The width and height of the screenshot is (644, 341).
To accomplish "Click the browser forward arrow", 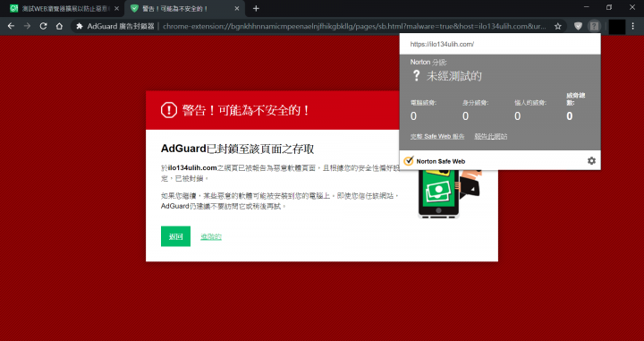I will tap(27, 26).
